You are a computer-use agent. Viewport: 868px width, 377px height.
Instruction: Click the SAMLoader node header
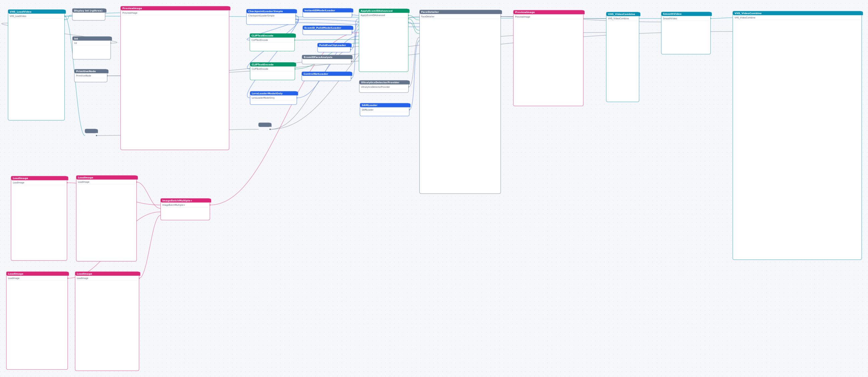(385, 105)
